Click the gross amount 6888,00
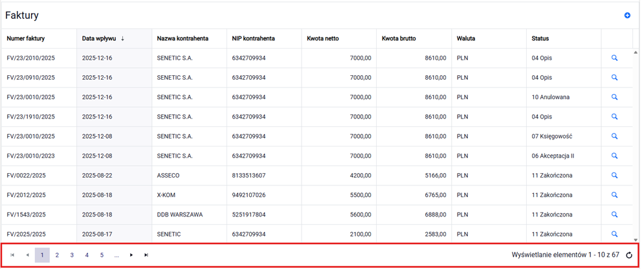 pyautogui.click(x=436, y=215)
